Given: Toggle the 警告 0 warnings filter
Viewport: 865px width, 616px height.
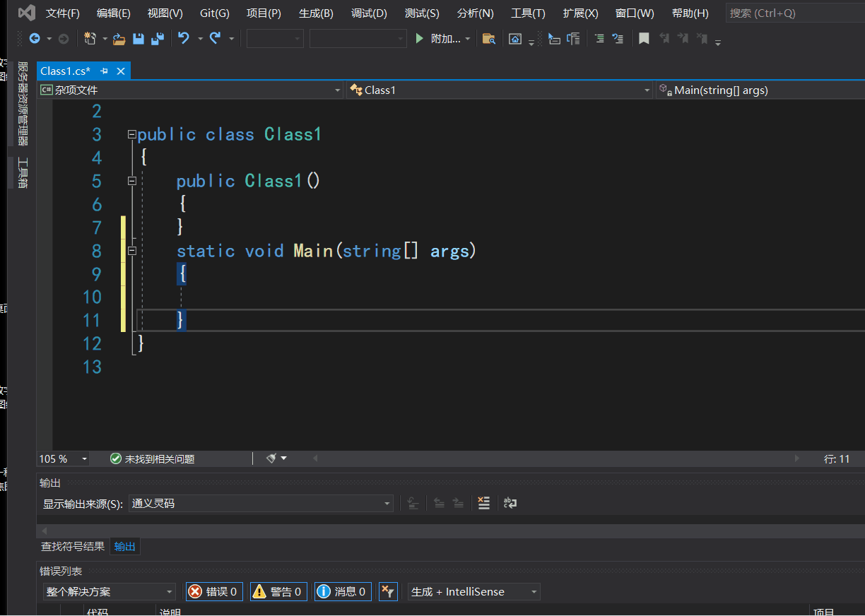Looking at the screenshot, I should tap(278, 591).
